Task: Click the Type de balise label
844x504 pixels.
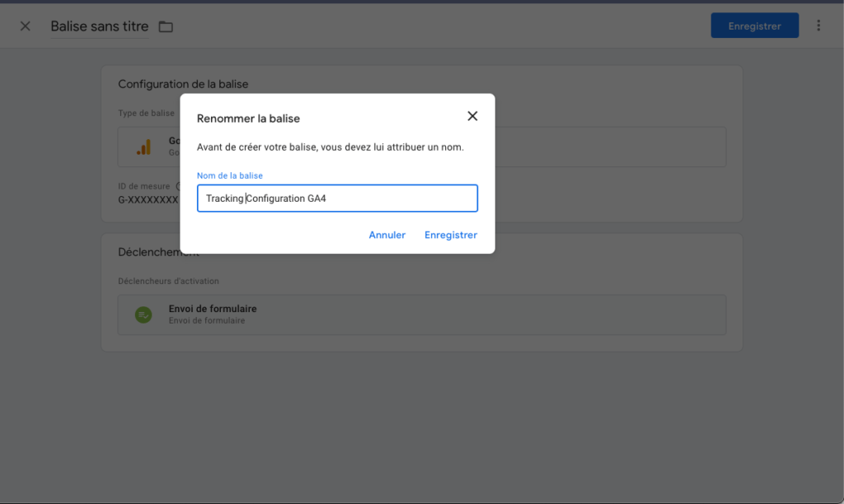Action: click(147, 113)
